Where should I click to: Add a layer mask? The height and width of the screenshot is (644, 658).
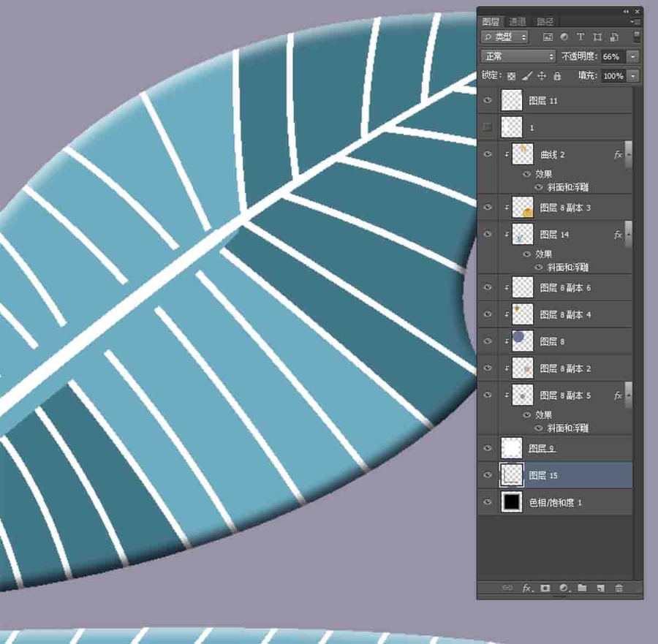[x=545, y=588]
